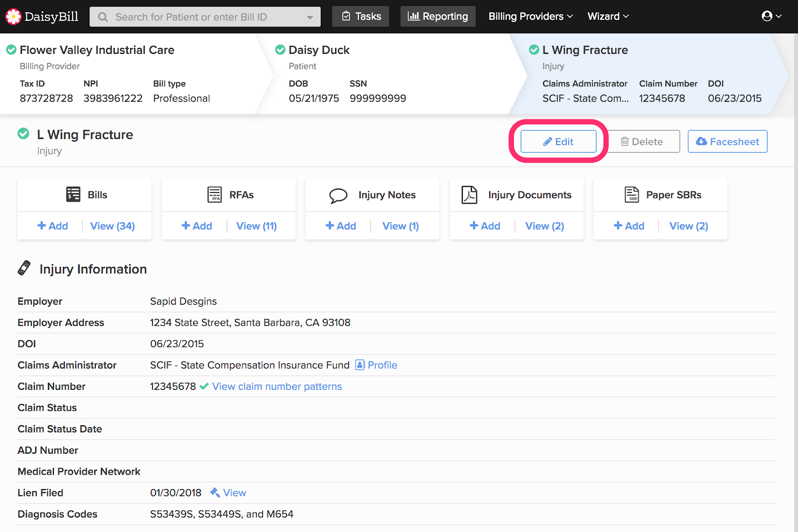Click the Injury Notes speech bubble icon
Image resolution: width=798 pixels, height=532 pixels.
coord(338,195)
